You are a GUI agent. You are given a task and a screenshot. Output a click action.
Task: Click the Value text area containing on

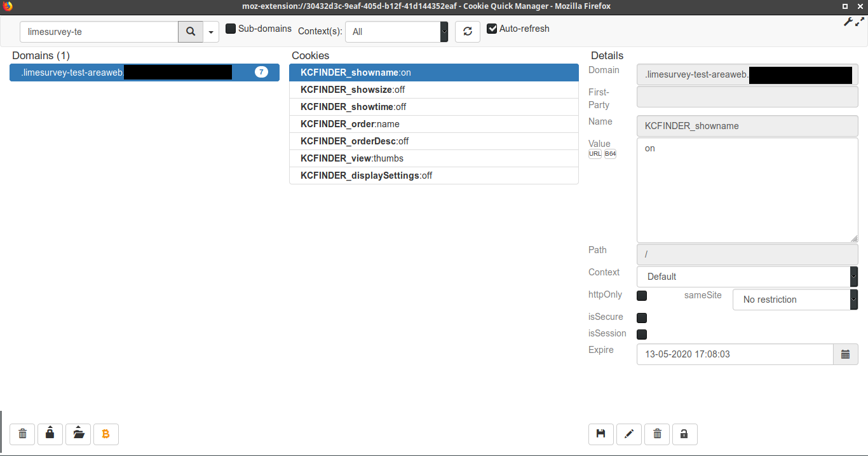pos(747,190)
